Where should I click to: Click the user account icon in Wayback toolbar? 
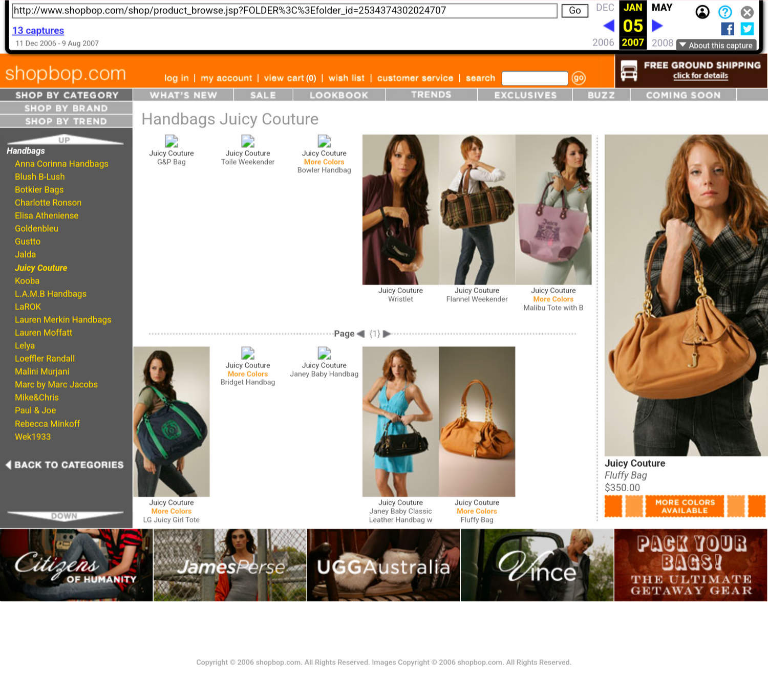pos(702,12)
